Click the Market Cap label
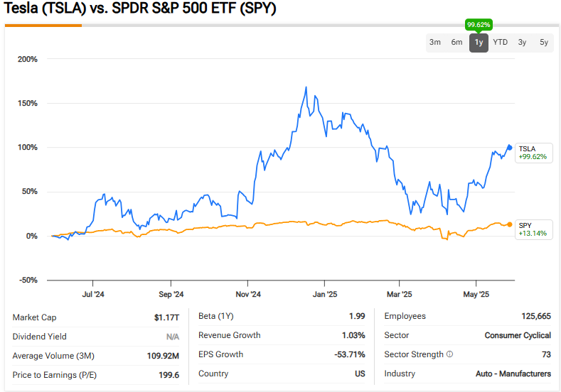Viewport: 561px width, 392px height. 34,317
